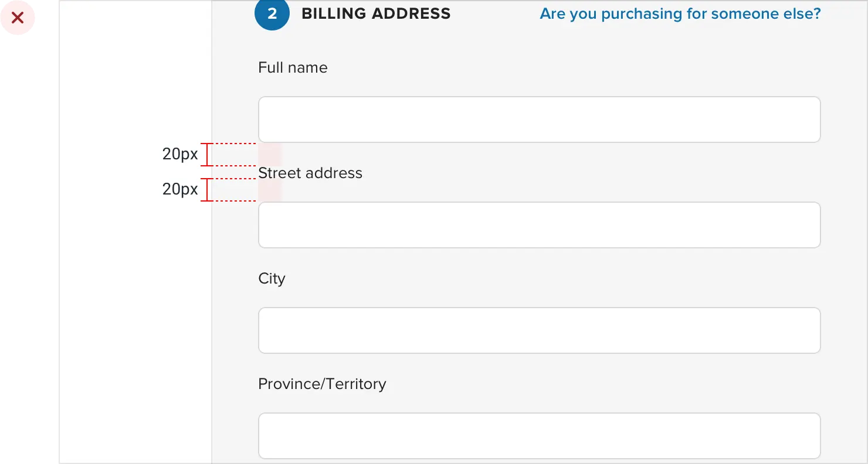
Task: Click the Province/Territory label
Action: click(322, 384)
